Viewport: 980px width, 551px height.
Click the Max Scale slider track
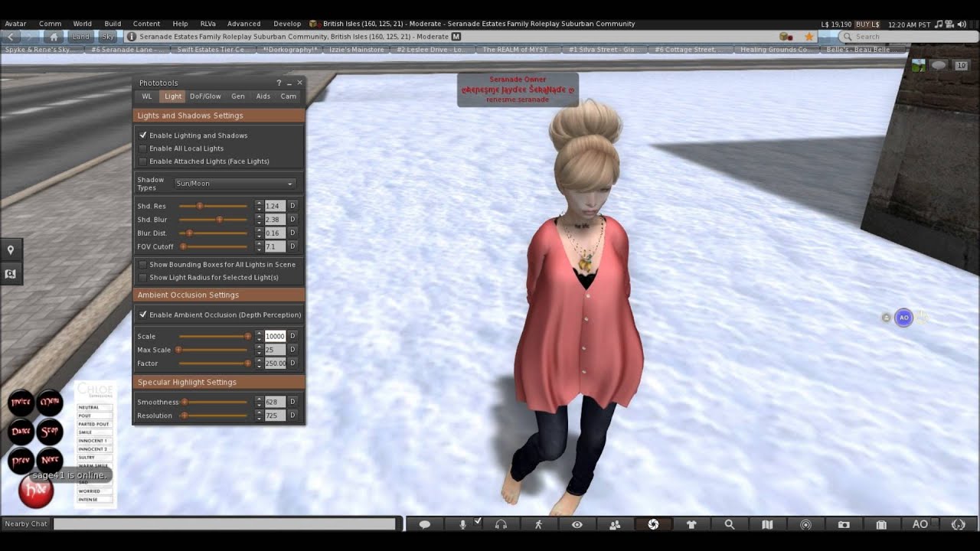coord(214,350)
